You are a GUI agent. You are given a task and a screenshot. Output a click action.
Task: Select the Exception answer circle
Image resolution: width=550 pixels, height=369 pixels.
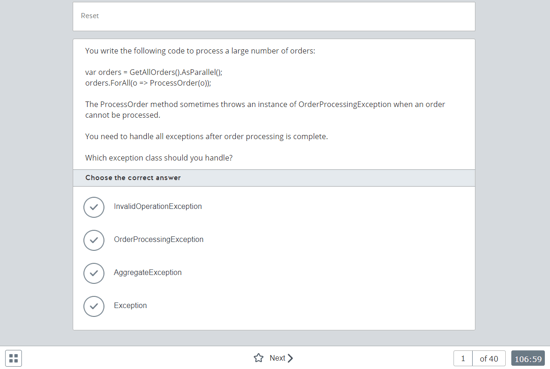tap(94, 306)
